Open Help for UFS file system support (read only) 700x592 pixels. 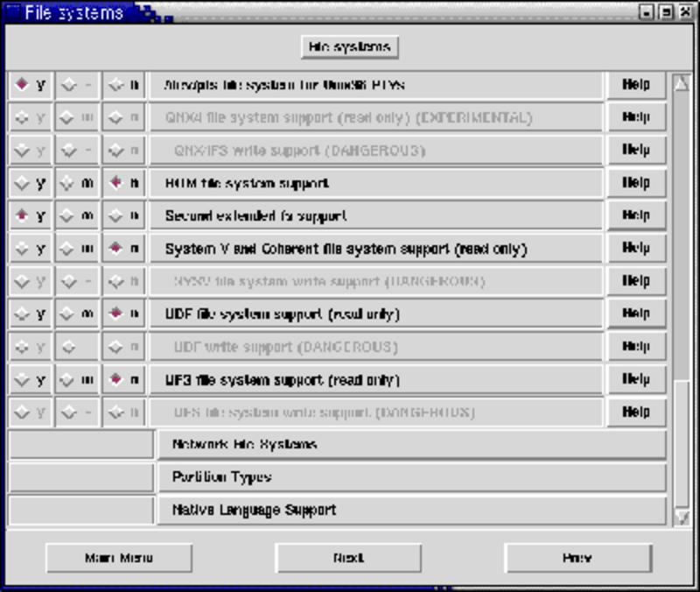(x=636, y=380)
